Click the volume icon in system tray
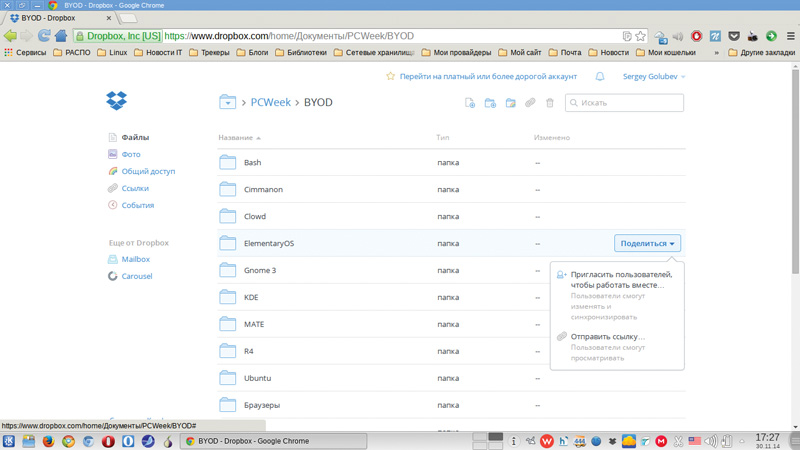 [x=711, y=441]
